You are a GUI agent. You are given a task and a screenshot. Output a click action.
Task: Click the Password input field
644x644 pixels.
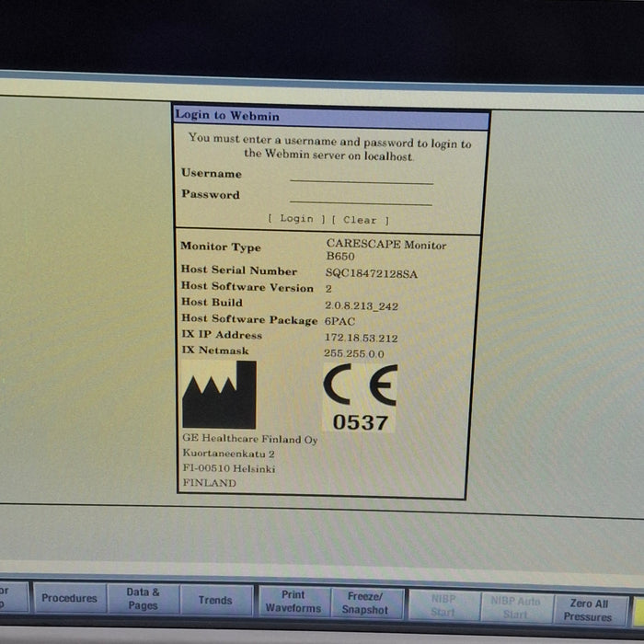coord(361,196)
